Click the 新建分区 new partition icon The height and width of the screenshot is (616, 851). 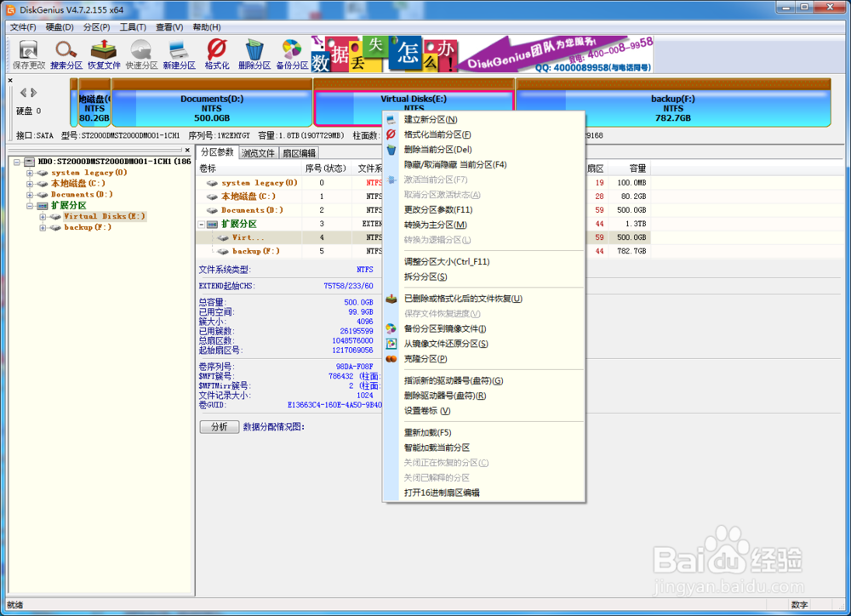[179, 54]
